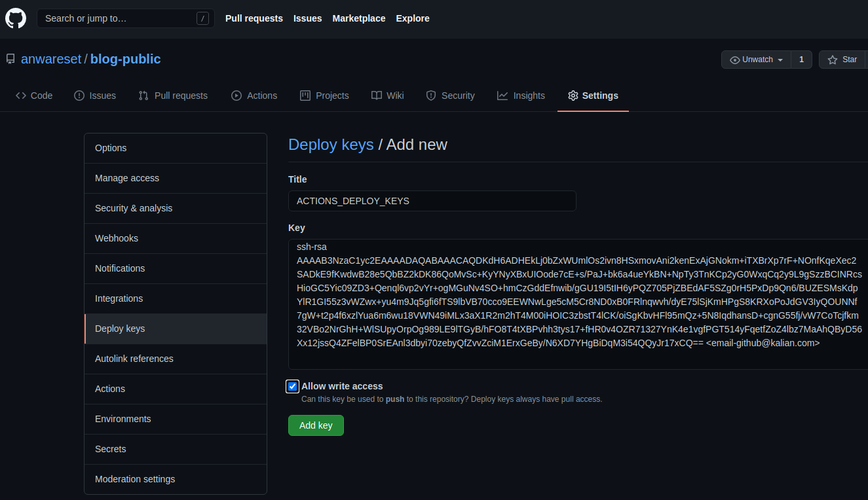Click the watchers count badge

[801, 60]
